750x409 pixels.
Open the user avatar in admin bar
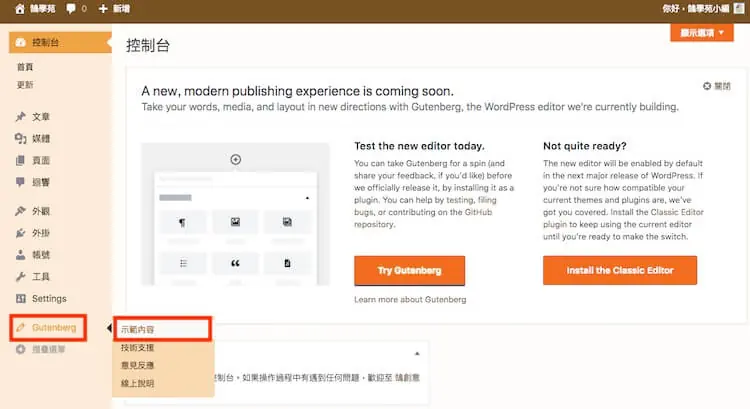click(739, 8)
